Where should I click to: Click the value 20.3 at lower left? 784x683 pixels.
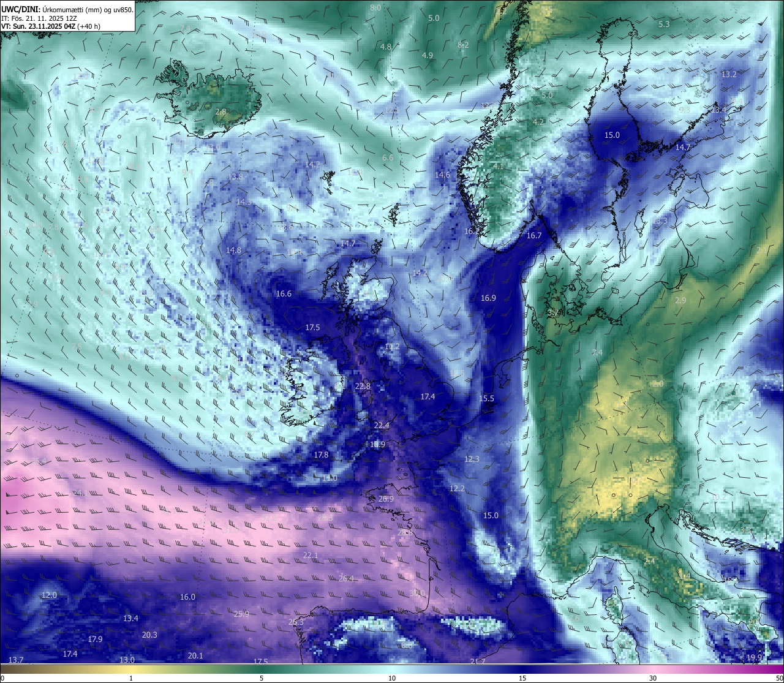point(149,635)
